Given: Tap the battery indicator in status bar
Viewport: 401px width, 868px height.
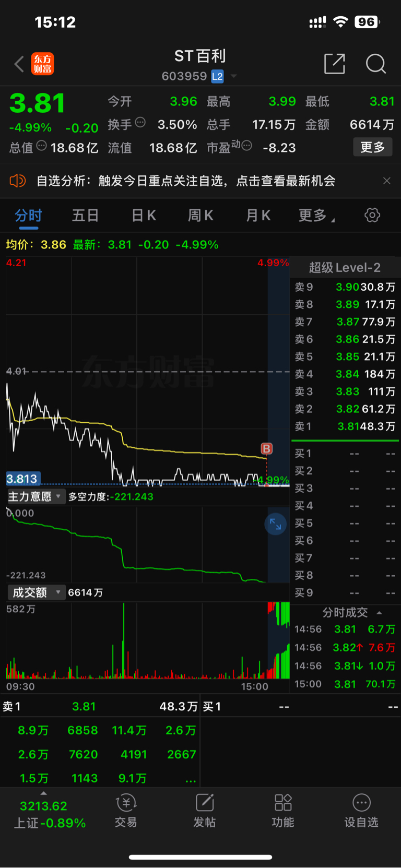Looking at the screenshot, I should (x=367, y=22).
